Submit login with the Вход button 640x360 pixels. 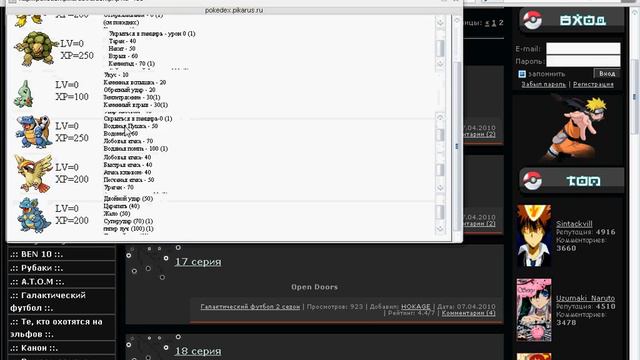tap(607, 73)
